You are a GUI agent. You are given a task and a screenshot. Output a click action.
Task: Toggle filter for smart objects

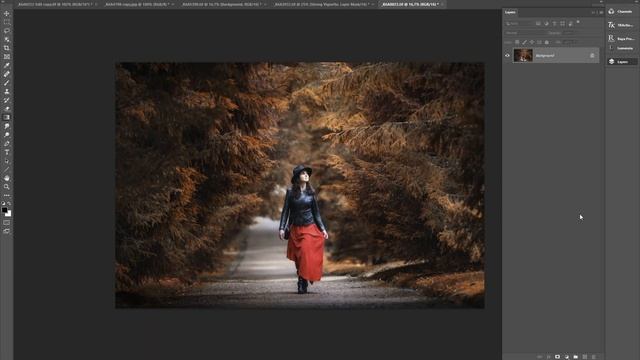tap(571, 24)
